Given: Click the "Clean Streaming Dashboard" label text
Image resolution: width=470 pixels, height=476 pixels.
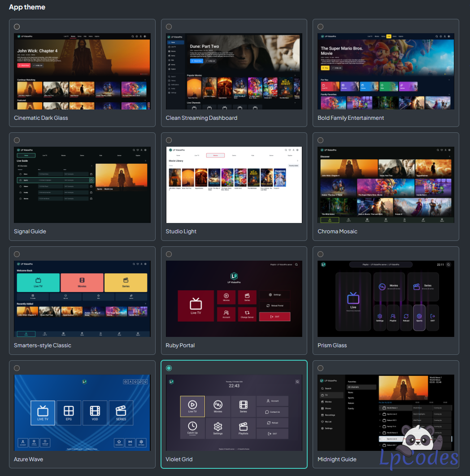Looking at the screenshot, I should pos(201,118).
